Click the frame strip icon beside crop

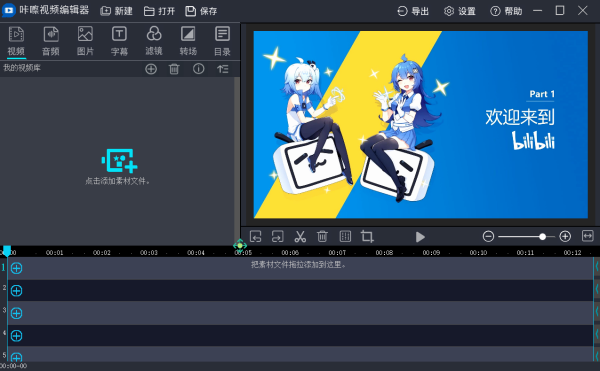[345, 236]
